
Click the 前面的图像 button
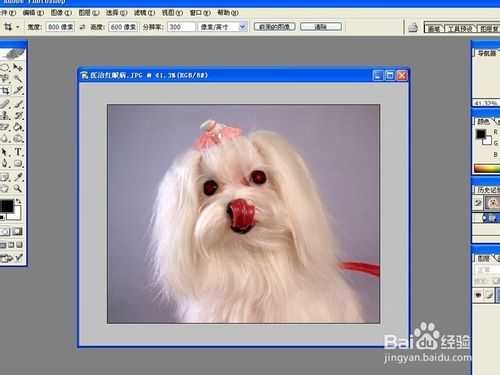click(x=275, y=27)
